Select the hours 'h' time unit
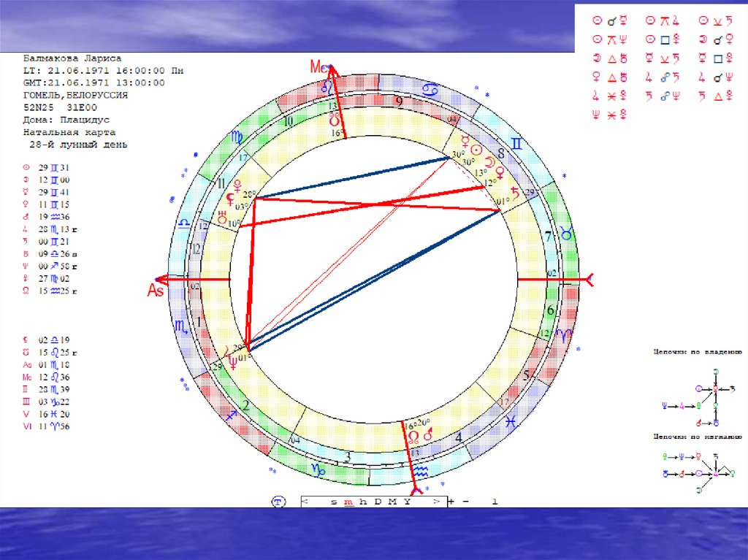The width and height of the screenshot is (748, 560). click(364, 502)
